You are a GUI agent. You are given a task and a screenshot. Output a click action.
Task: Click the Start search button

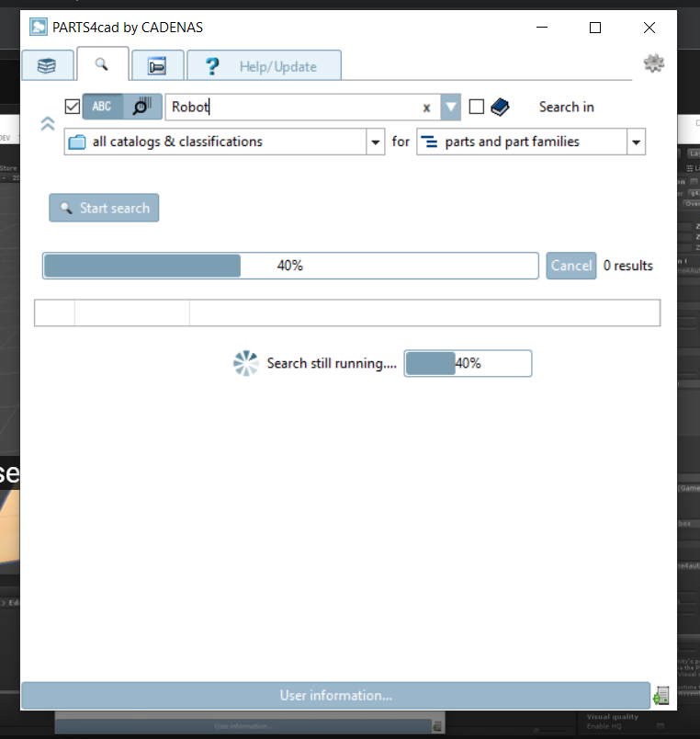coord(104,208)
